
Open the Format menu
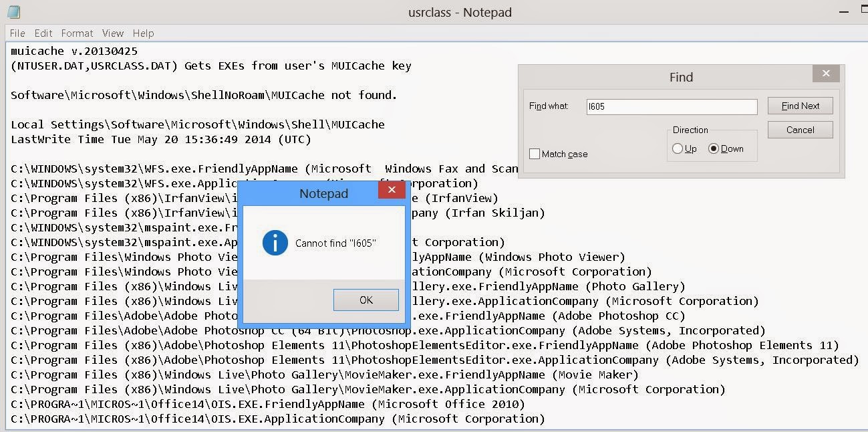(77, 33)
